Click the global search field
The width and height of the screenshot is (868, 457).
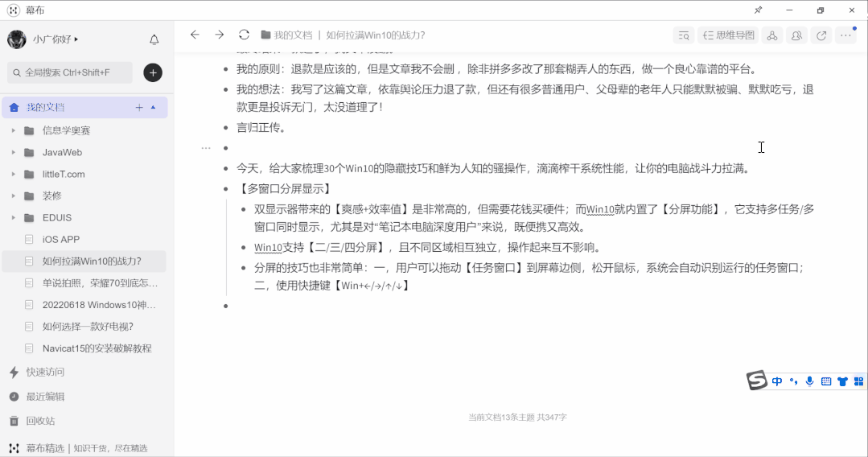click(70, 72)
